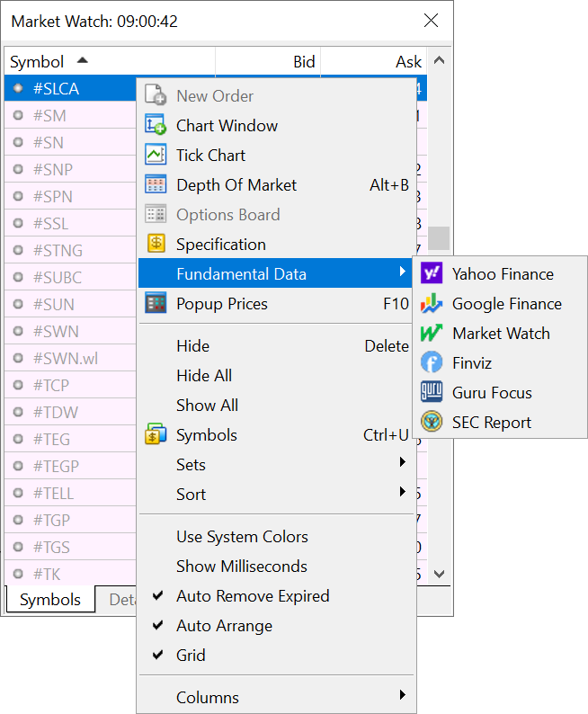The width and height of the screenshot is (588, 714).
Task: Open the Tick Chart
Action: (210, 156)
